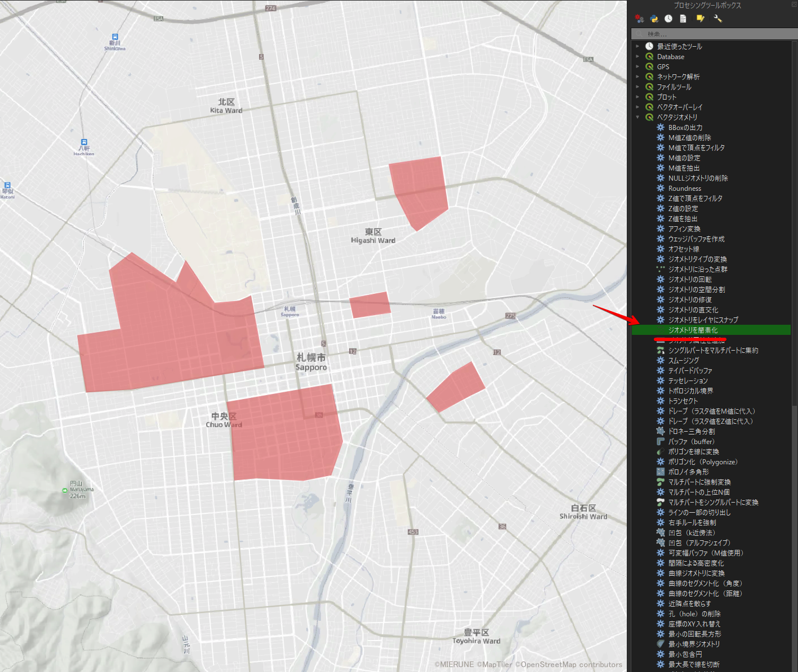Click icon beside ポリゴンを線に変換

coord(661,451)
